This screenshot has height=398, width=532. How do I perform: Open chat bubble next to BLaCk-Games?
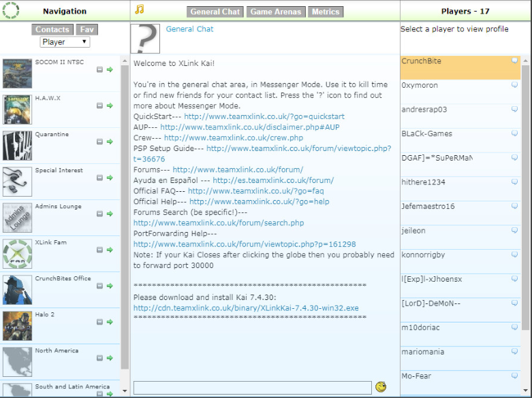(x=515, y=133)
